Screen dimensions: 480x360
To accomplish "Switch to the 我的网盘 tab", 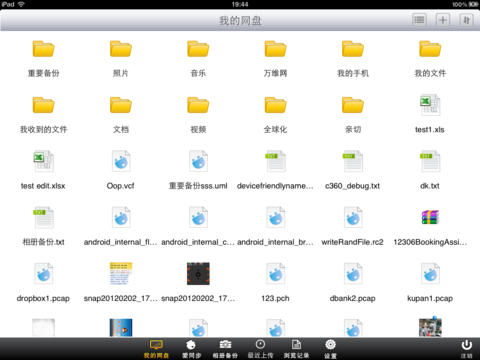I will coord(156,349).
